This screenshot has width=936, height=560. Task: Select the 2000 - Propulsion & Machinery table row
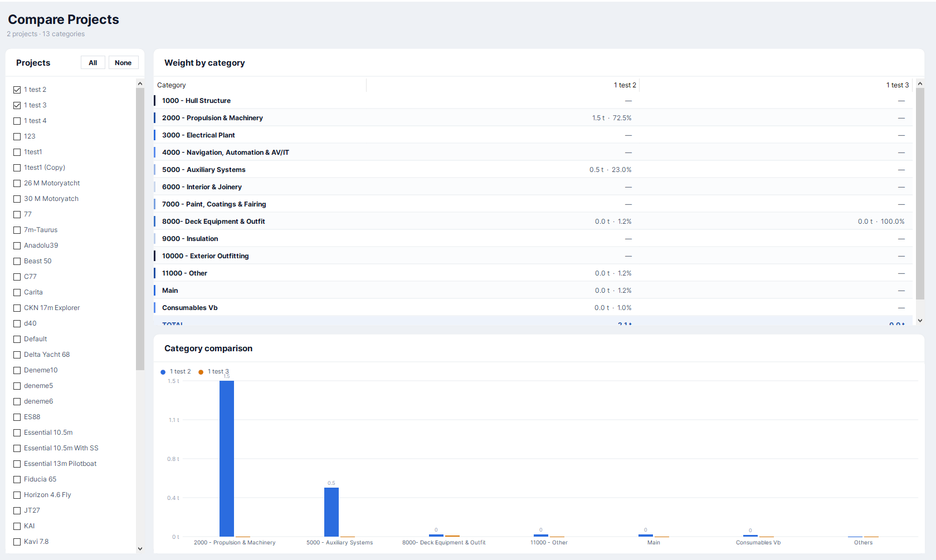[x=533, y=118]
